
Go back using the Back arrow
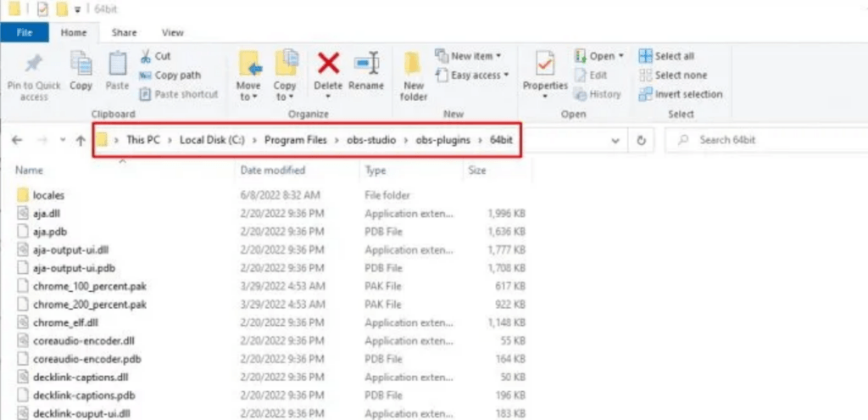click(x=17, y=140)
